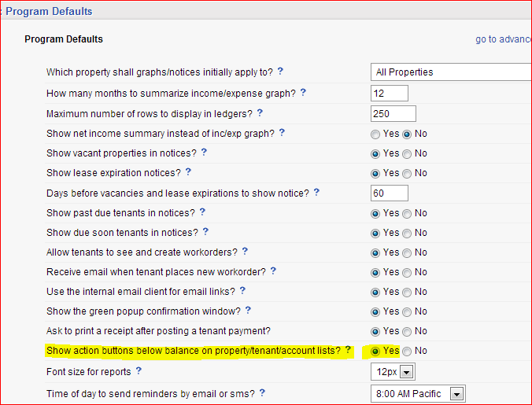Select Yes for net income summary option
This screenshot has height=405, width=532.
coord(375,134)
